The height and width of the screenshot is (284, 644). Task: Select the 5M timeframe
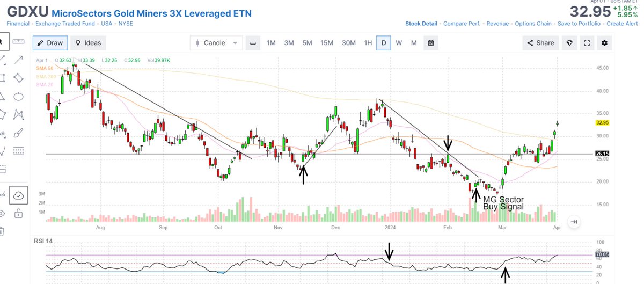coord(307,43)
